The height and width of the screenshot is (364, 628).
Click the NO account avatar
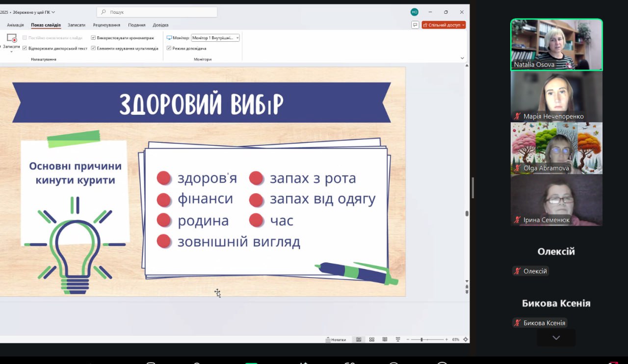click(415, 12)
